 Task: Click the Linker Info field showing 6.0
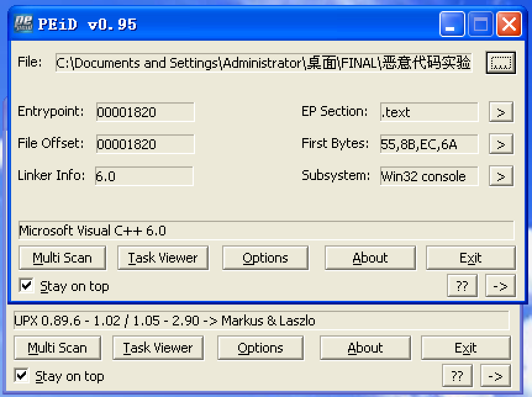pyautogui.click(x=144, y=176)
